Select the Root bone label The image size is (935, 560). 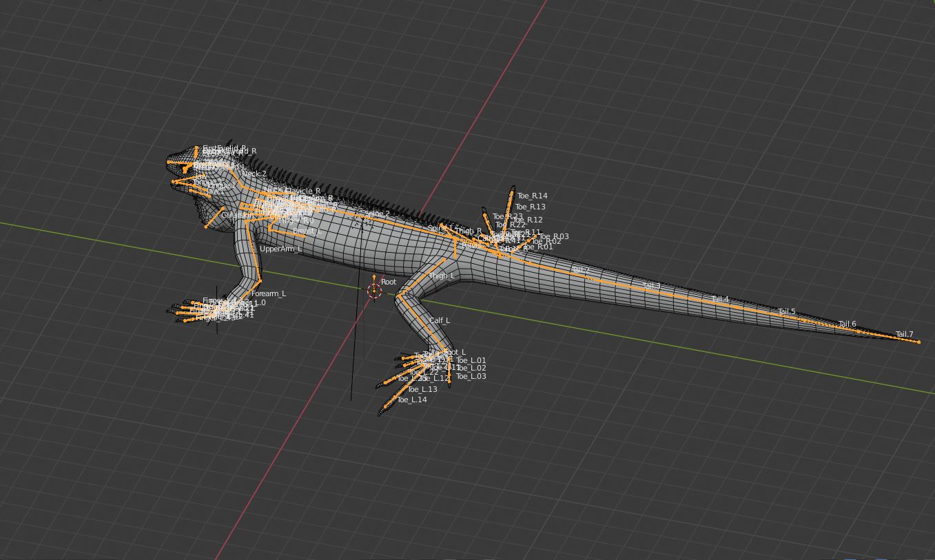tap(389, 282)
